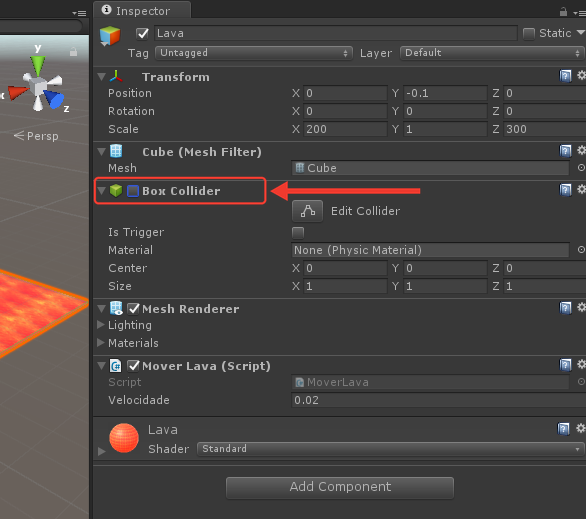This screenshot has width=586, height=519.
Task: Click the scene gizmo green Y axis cone
Action: 38,65
